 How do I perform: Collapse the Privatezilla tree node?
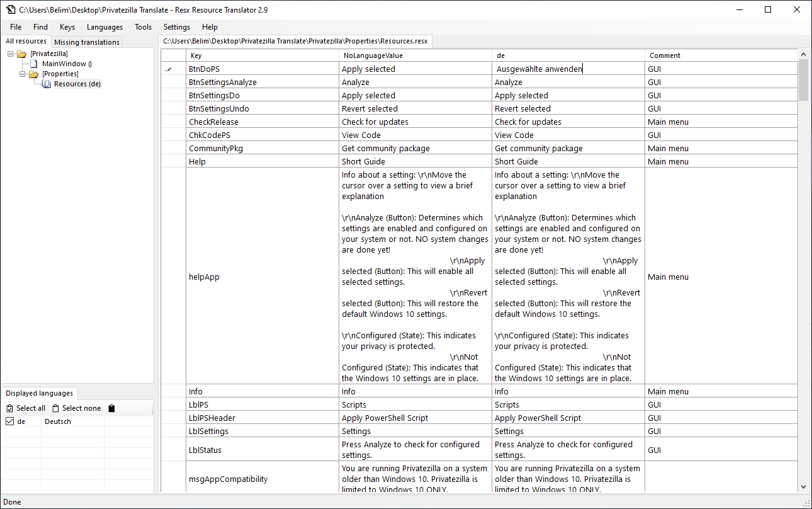coord(11,54)
